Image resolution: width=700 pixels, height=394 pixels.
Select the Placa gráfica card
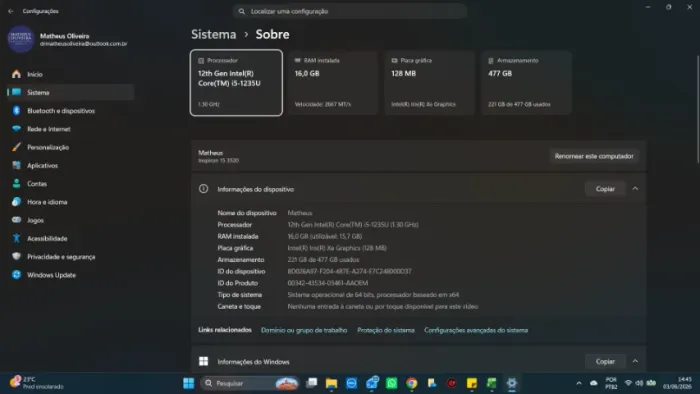tap(429, 83)
